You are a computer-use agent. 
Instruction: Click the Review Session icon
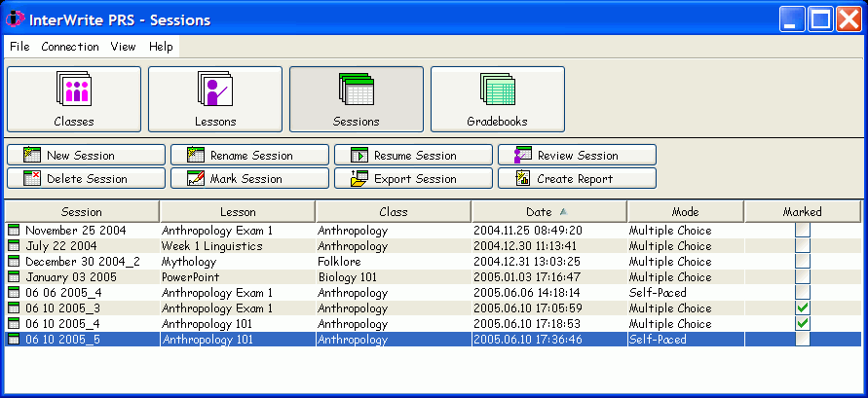[523, 155]
